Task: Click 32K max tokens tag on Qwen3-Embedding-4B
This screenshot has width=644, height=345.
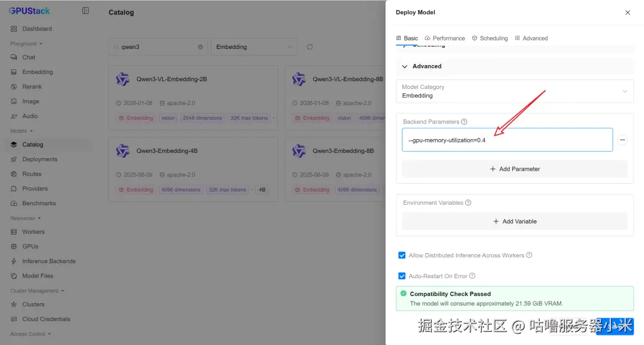Action: pyautogui.click(x=227, y=190)
